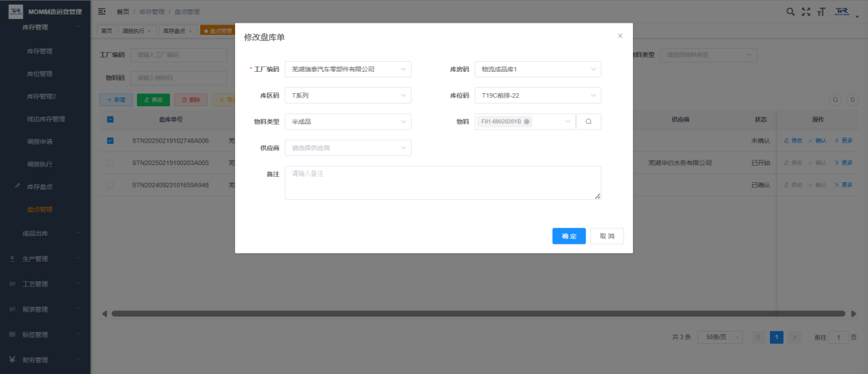Image resolution: width=868 pixels, height=374 pixels.
Task: Collapse the 库存管理 sidebar group
Action: (45, 27)
